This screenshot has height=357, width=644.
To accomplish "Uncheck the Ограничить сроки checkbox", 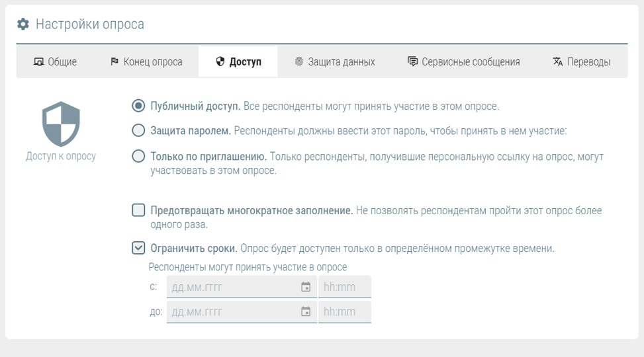I will 138,249.
